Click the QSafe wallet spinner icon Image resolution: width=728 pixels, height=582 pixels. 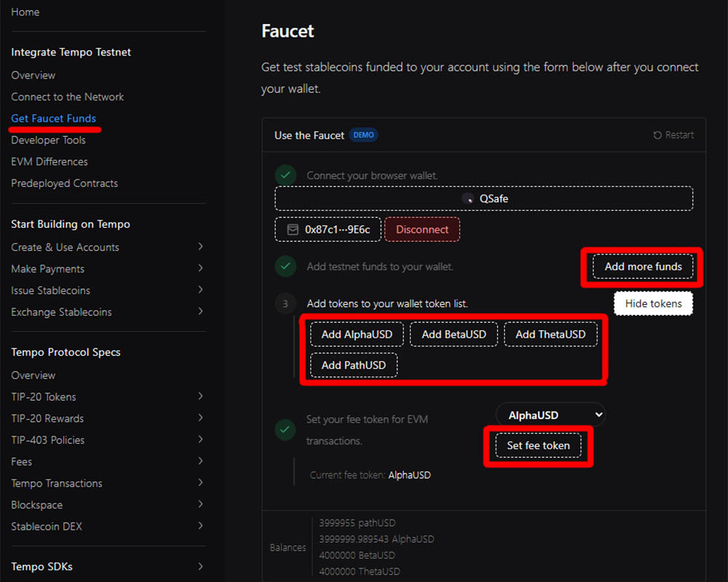(468, 199)
